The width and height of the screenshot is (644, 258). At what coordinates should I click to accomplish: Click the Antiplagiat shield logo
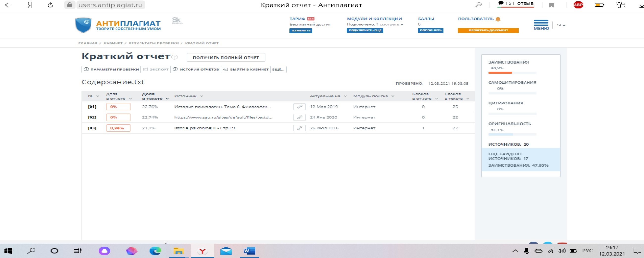click(x=83, y=25)
